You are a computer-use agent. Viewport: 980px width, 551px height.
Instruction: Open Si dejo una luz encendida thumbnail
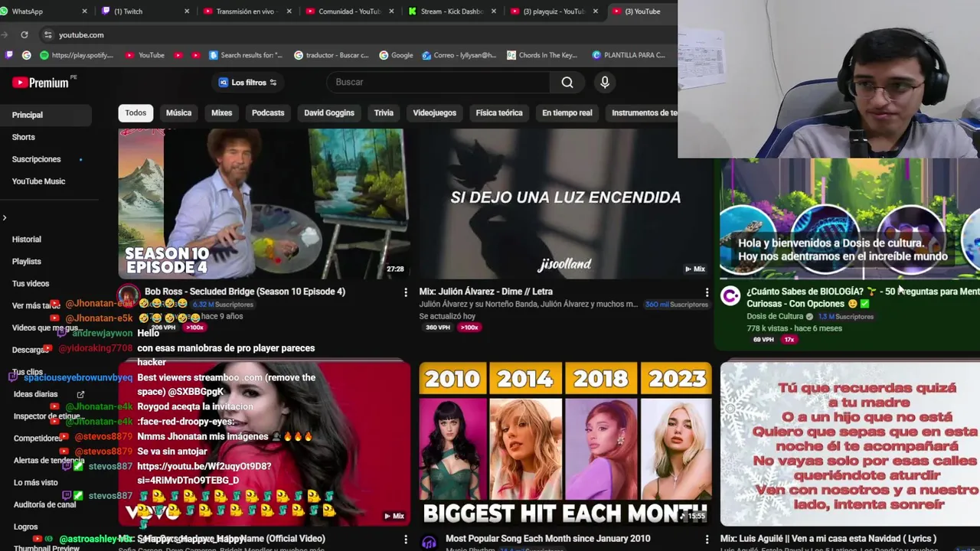pyautogui.click(x=565, y=204)
